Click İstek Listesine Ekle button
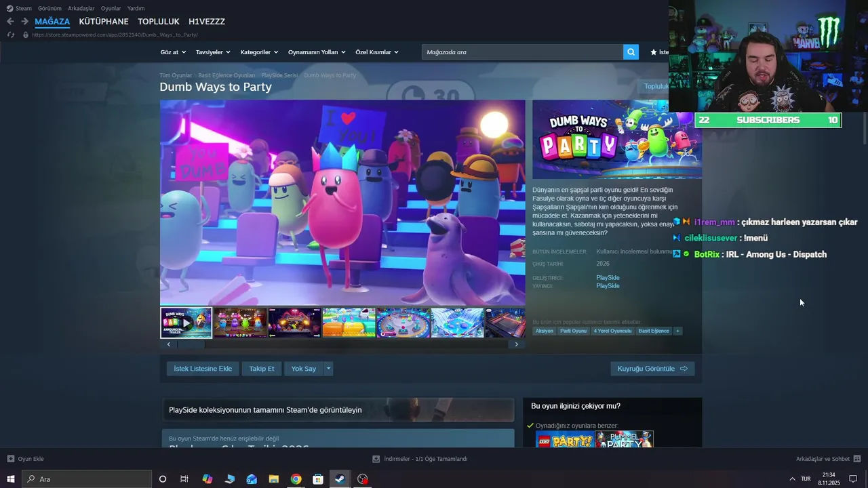This screenshot has width=868, height=488. pos(203,369)
